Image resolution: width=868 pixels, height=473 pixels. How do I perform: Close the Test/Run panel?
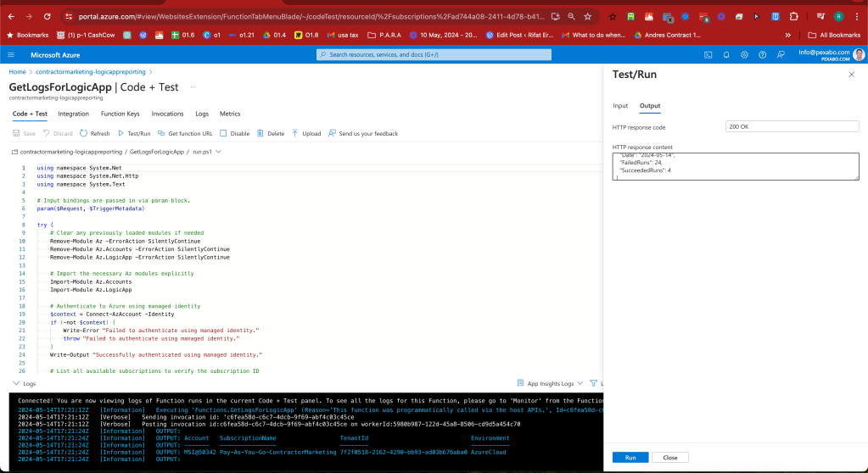pyautogui.click(x=851, y=75)
